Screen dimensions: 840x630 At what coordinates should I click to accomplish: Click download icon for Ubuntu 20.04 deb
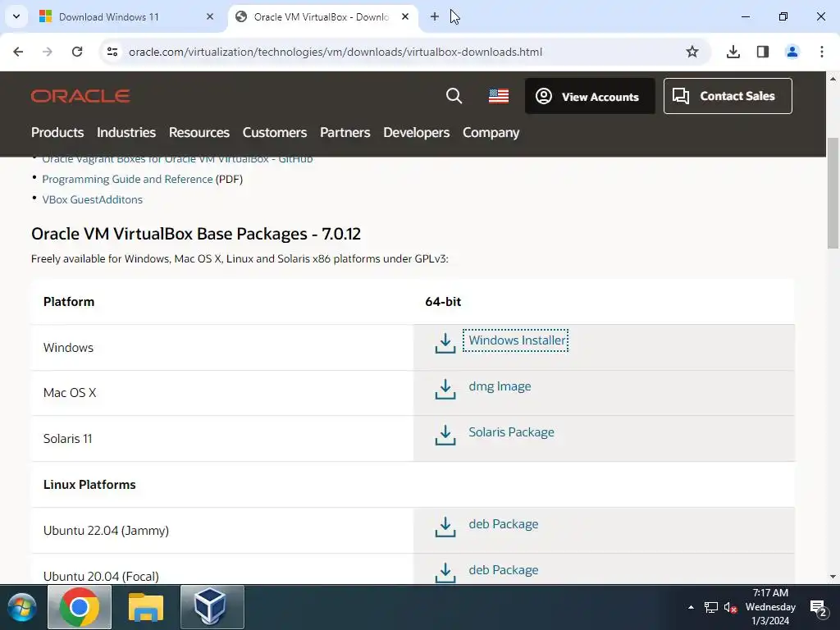coord(445,573)
